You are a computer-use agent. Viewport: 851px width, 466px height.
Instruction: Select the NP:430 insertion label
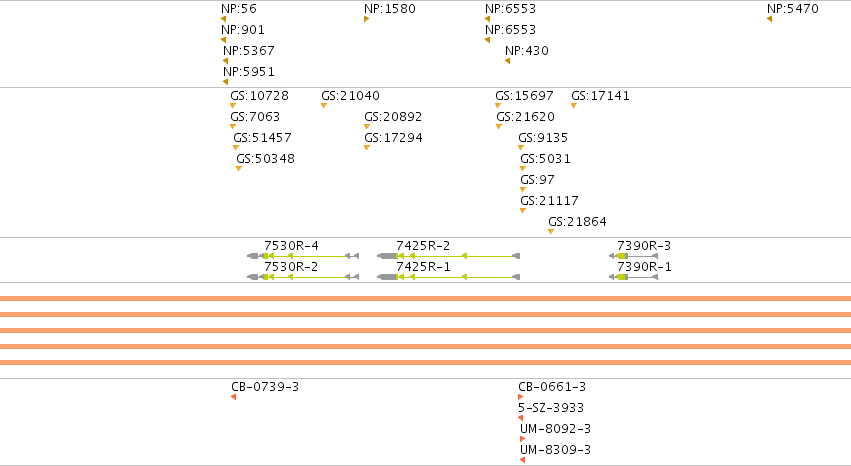(526, 51)
